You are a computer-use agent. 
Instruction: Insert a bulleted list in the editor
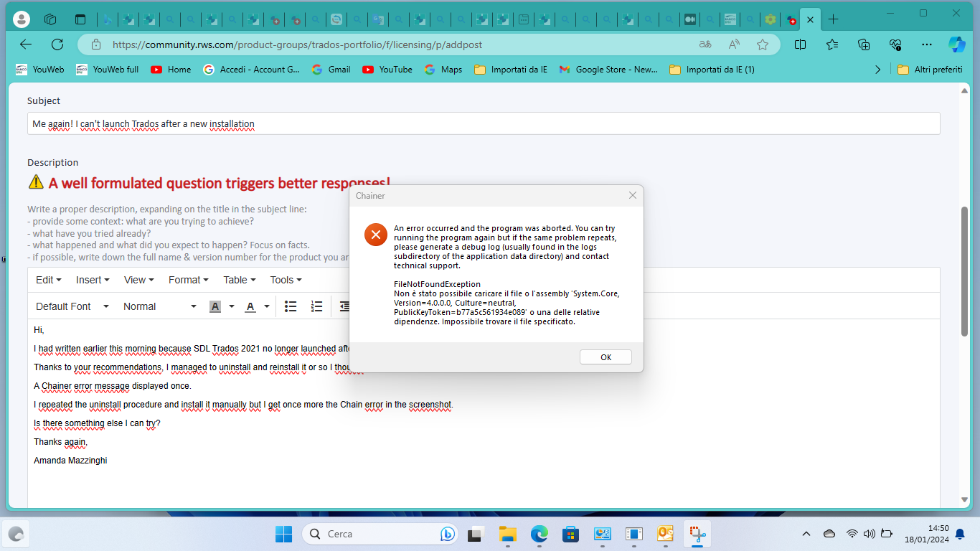291,306
